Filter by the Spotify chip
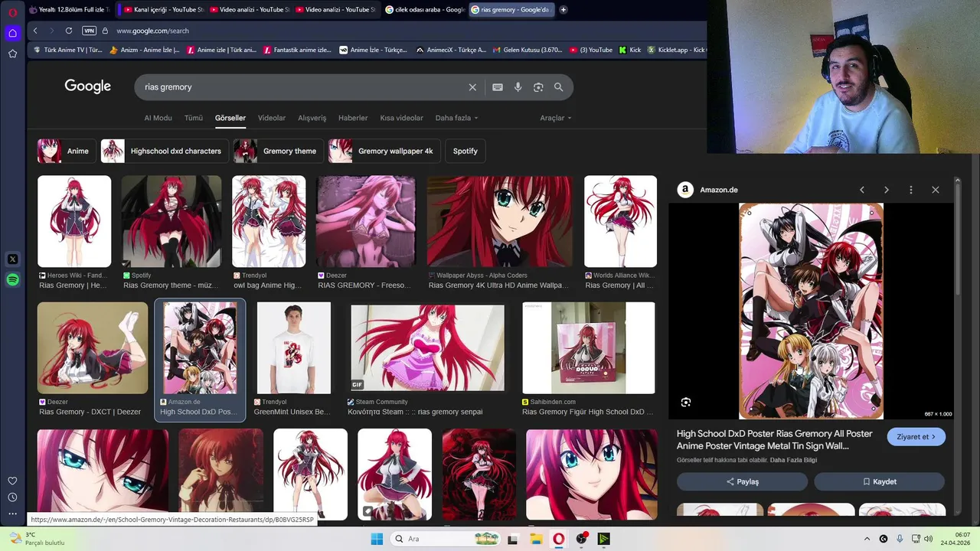The width and height of the screenshot is (980, 551). (465, 151)
